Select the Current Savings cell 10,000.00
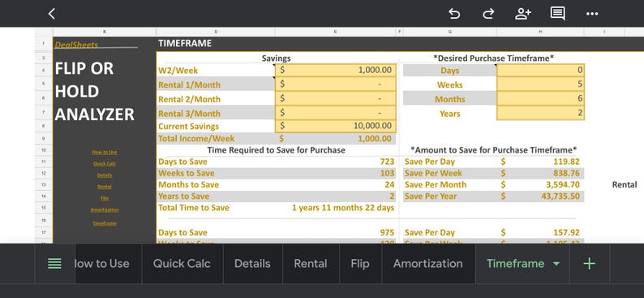The width and height of the screenshot is (644, 298). click(x=336, y=126)
